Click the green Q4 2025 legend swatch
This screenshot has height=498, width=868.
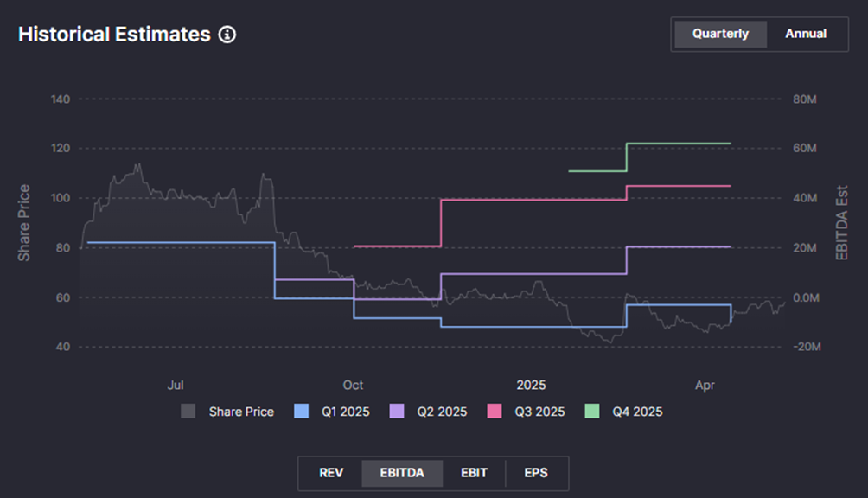[592, 412]
